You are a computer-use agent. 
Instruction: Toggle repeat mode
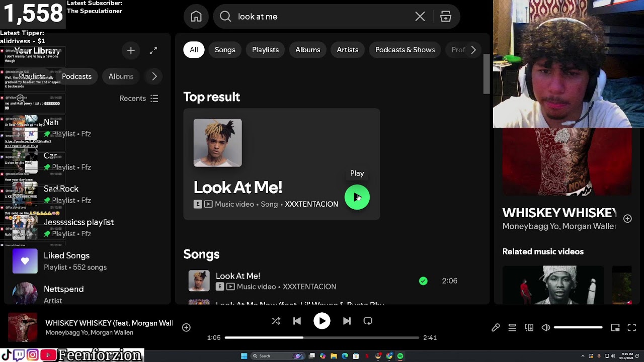(x=368, y=321)
